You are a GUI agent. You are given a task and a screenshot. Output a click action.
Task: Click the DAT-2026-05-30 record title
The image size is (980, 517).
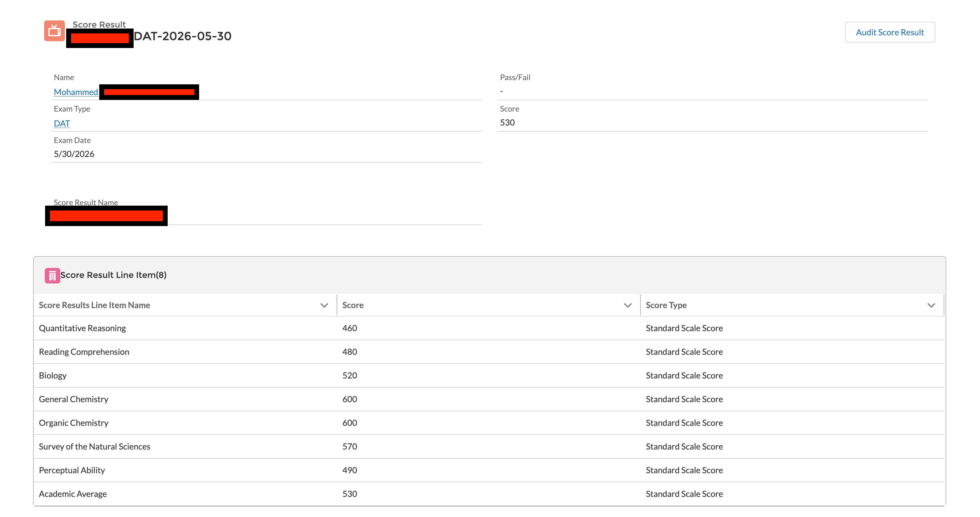(183, 36)
